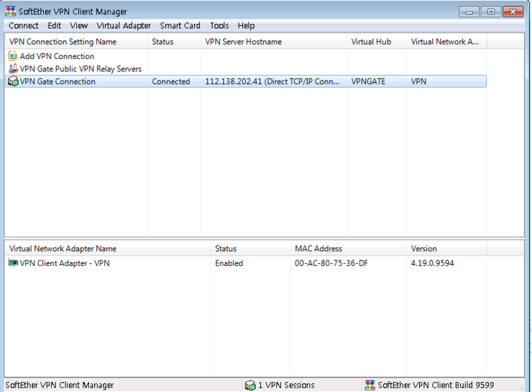The image size is (532, 392).
Task: Sort by Virtual Network Adapter Name column
Action: point(109,249)
